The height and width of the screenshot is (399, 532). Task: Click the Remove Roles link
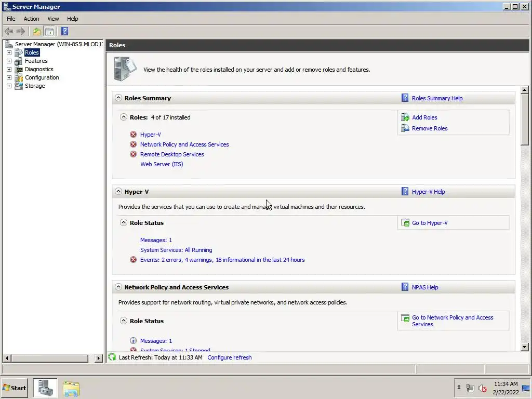[430, 128]
